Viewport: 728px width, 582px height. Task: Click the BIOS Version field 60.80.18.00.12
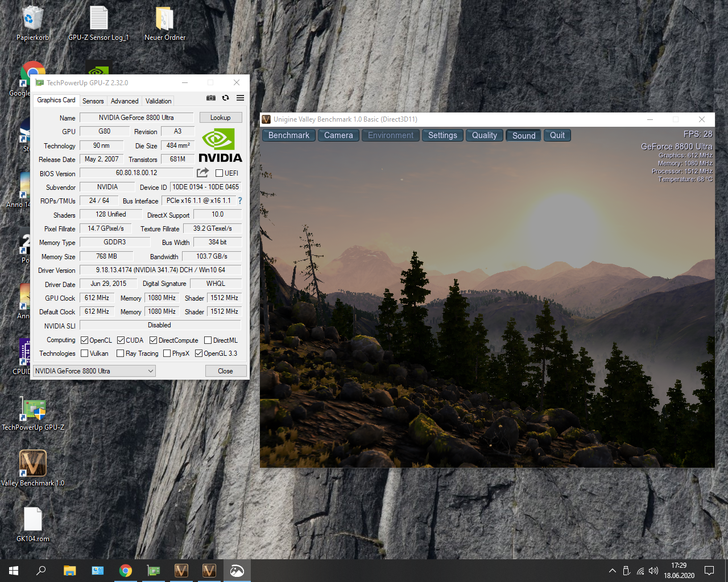click(136, 173)
